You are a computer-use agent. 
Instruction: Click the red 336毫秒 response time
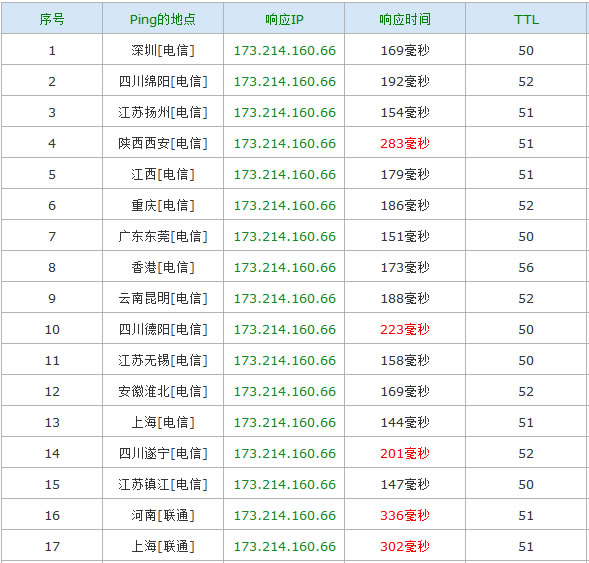[x=405, y=515]
